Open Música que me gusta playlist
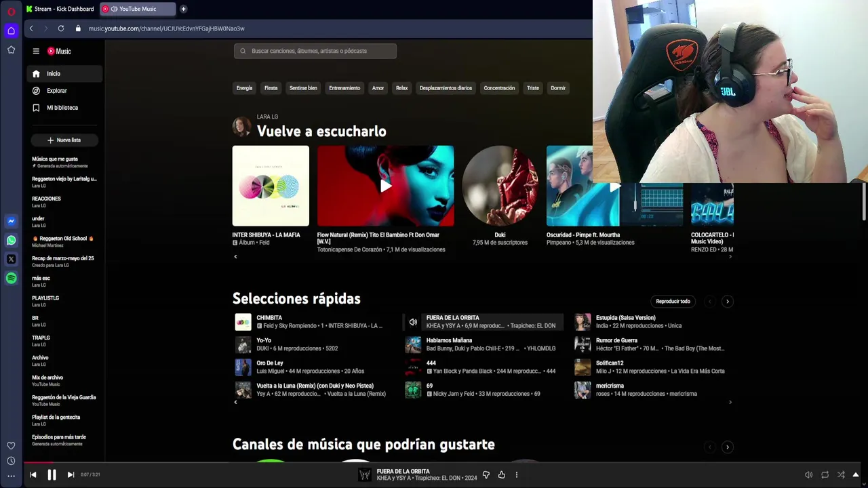 [x=65, y=162]
